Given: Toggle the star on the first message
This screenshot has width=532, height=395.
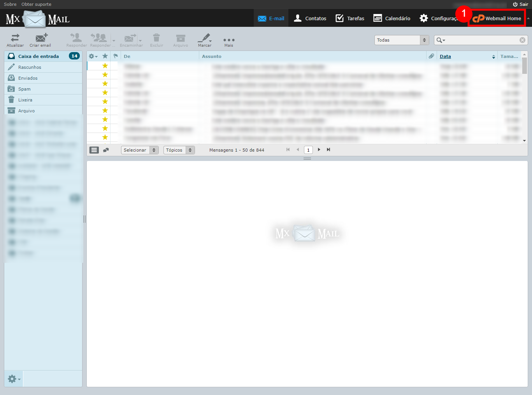Looking at the screenshot, I should [x=104, y=66].
